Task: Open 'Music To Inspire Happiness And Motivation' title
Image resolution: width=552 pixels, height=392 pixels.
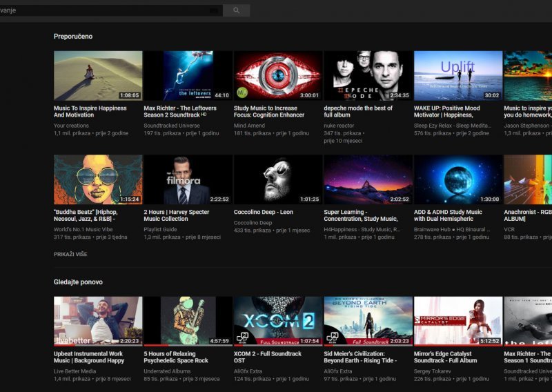Action: pyautogui.click(x=90, y=112)
